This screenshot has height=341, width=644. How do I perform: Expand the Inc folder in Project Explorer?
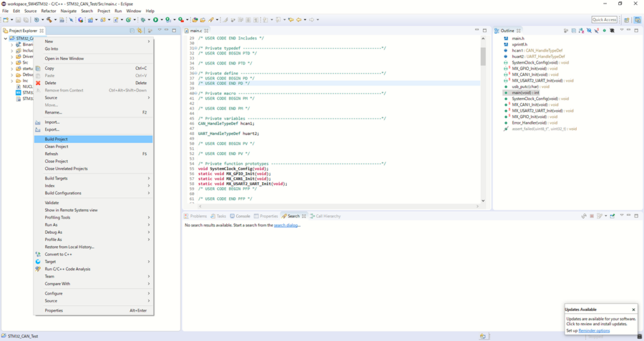pos(11,81)
